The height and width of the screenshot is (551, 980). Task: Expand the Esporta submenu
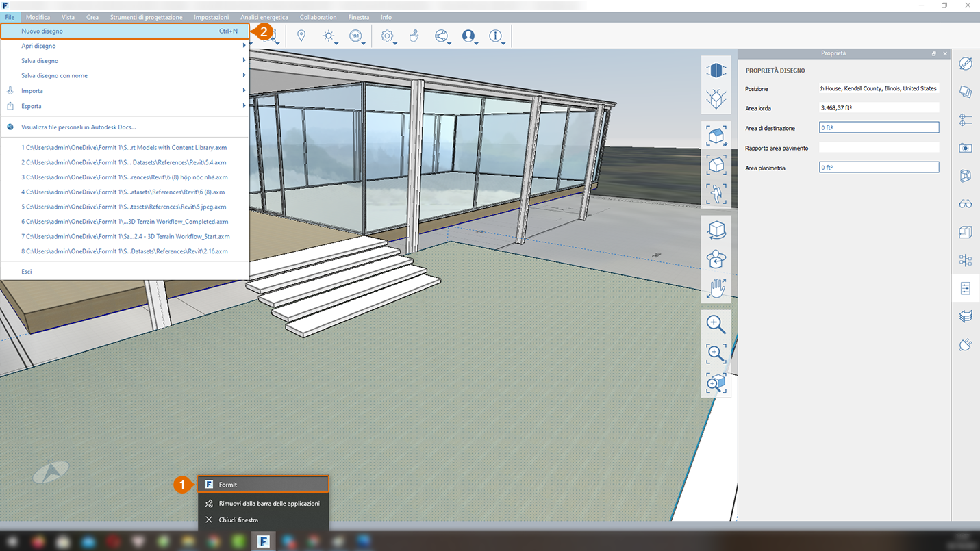123,106
